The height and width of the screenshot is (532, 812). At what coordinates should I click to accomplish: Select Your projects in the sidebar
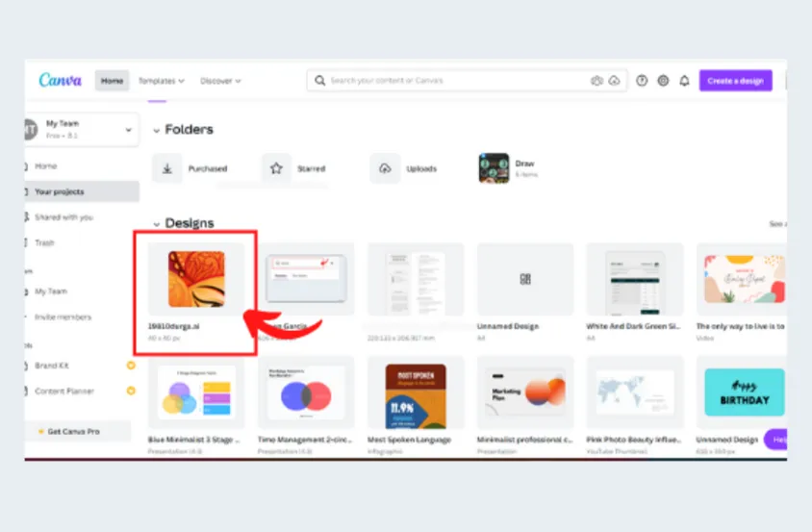tap(82, 191)
